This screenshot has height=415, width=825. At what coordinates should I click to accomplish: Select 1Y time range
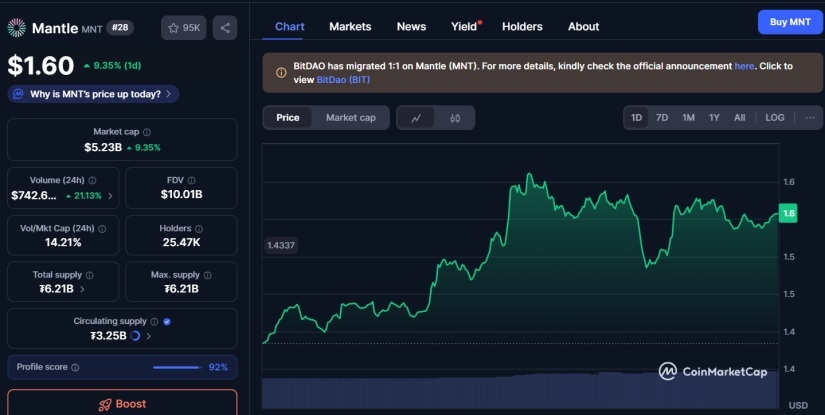[x=714, y=118]
